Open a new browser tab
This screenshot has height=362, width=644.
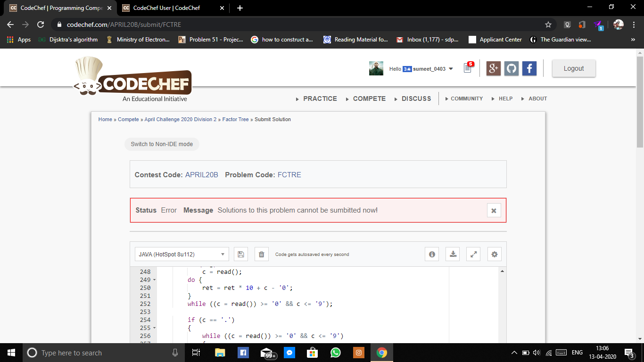[x=240, y=8]
